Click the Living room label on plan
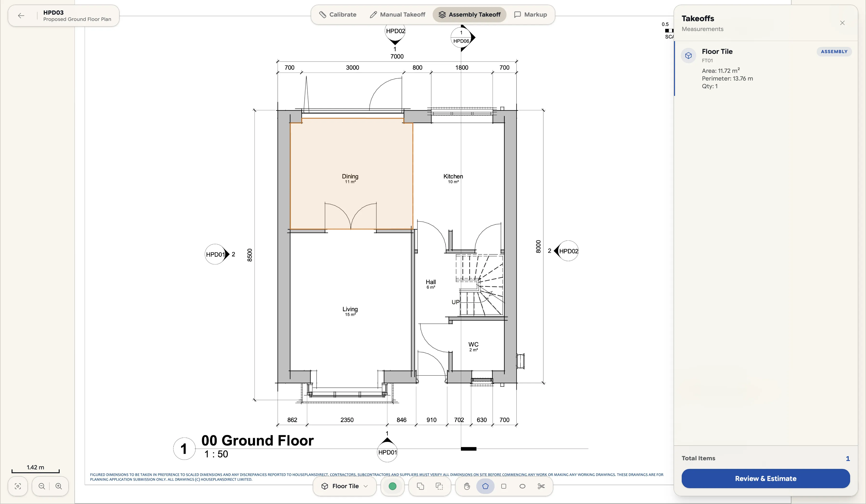The height and width of the screenshot is (504, 866). coord(350,309)
